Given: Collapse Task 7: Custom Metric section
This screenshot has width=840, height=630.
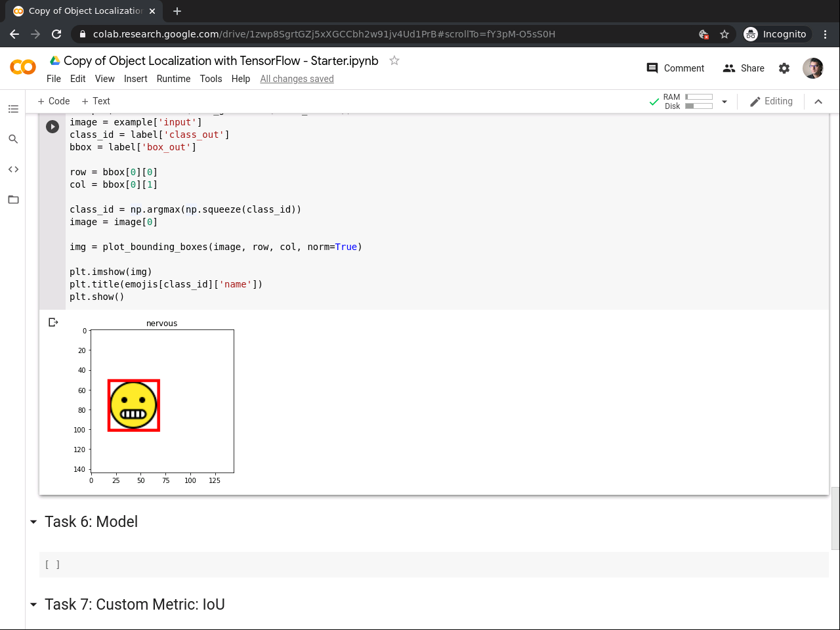Looking at the screenshot, I should 33,604.
